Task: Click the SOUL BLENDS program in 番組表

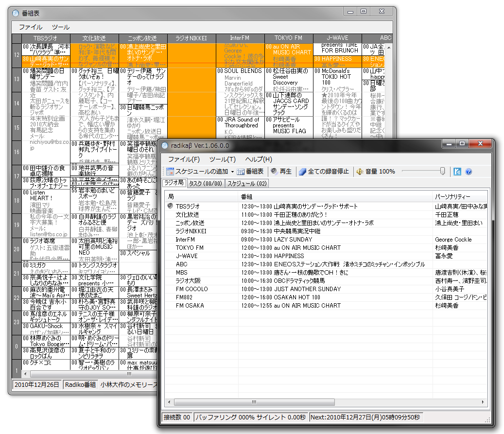Action: point(240,91)
